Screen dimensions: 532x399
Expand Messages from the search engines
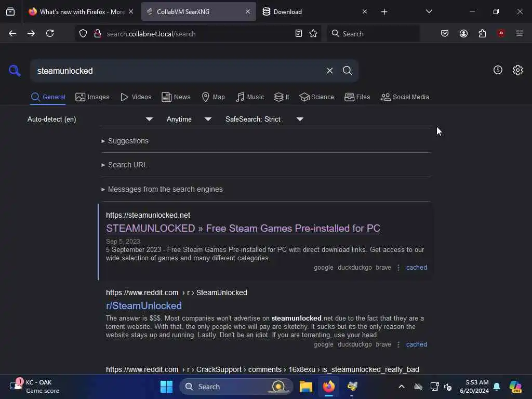[x=162, y=189]
